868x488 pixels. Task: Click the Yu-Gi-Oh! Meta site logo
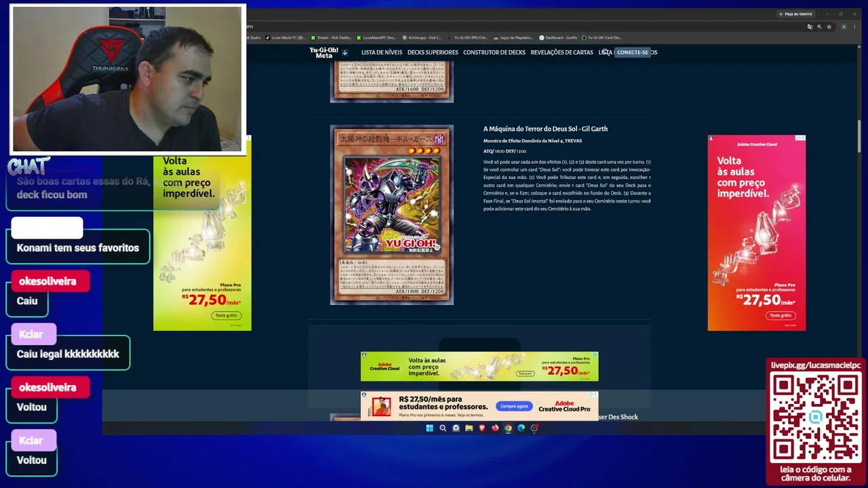point(323,52)
